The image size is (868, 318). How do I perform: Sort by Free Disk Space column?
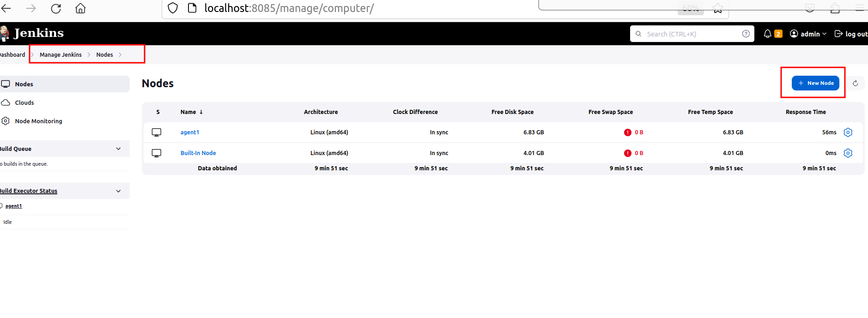click(x=512, y=112)
